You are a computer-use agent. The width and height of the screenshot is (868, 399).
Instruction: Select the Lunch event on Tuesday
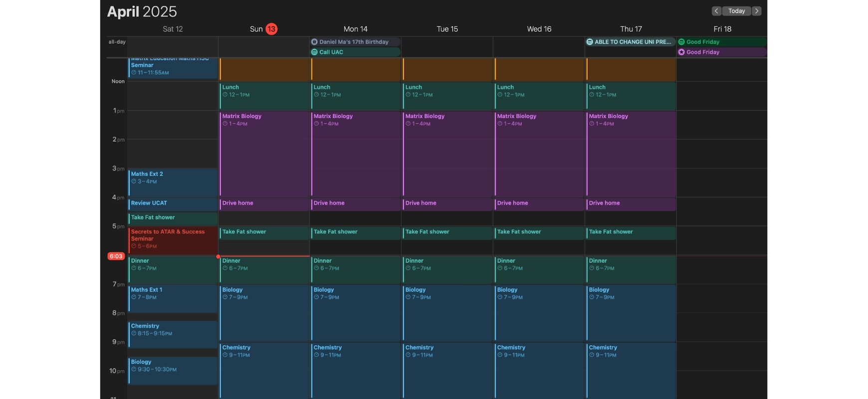[447, 96]
